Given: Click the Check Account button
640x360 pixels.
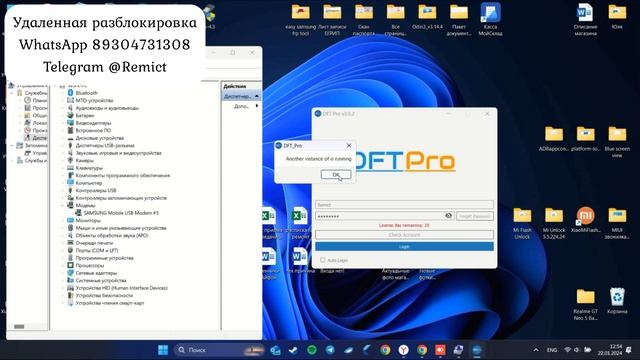Looking at the screenshot, I should 404,235.
